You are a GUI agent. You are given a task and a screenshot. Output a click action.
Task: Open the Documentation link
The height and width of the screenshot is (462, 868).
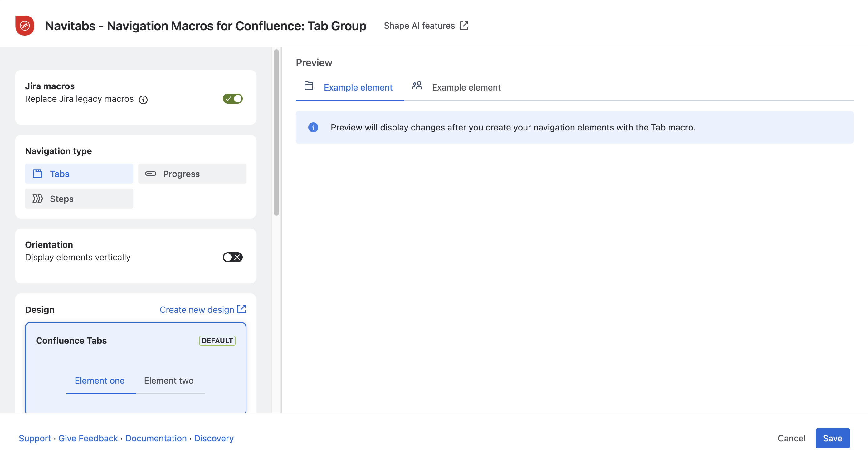tap(156, 438)
